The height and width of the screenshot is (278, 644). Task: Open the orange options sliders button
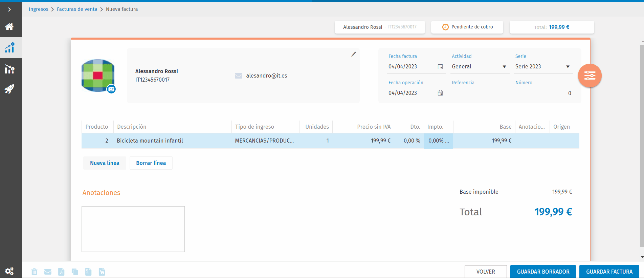tap(590, 76)
